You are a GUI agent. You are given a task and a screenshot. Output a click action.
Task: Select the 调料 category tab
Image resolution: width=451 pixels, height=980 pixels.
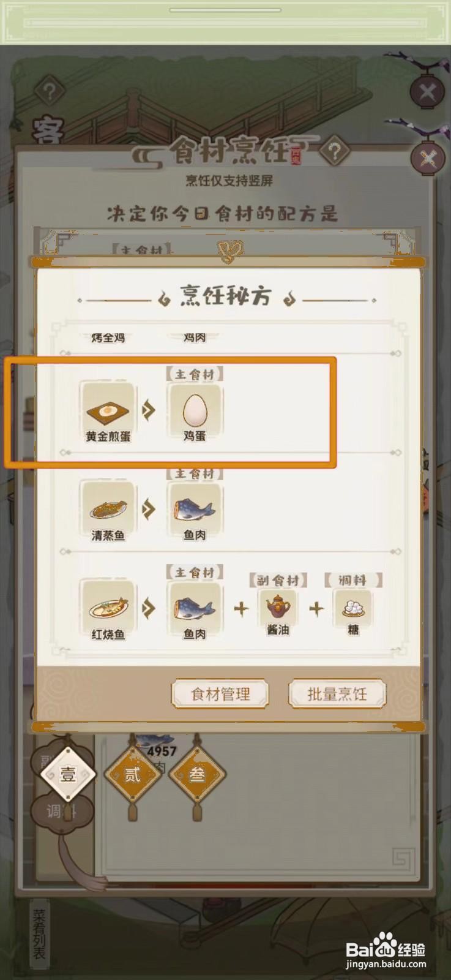click(x=62, y=812)
